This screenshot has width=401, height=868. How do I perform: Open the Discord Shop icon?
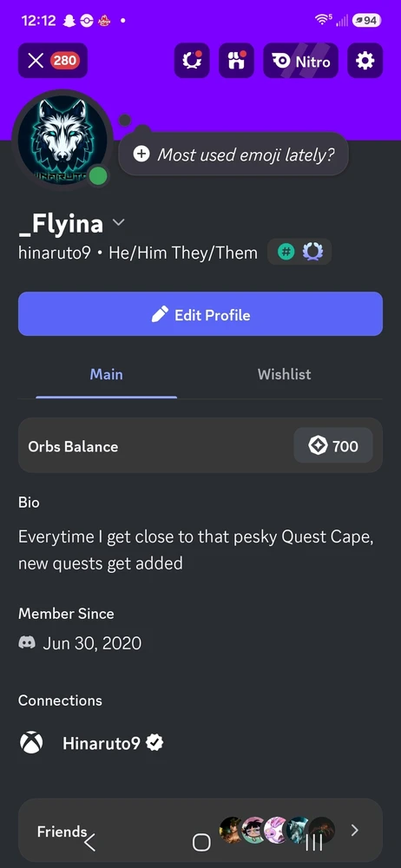point(236,61)
